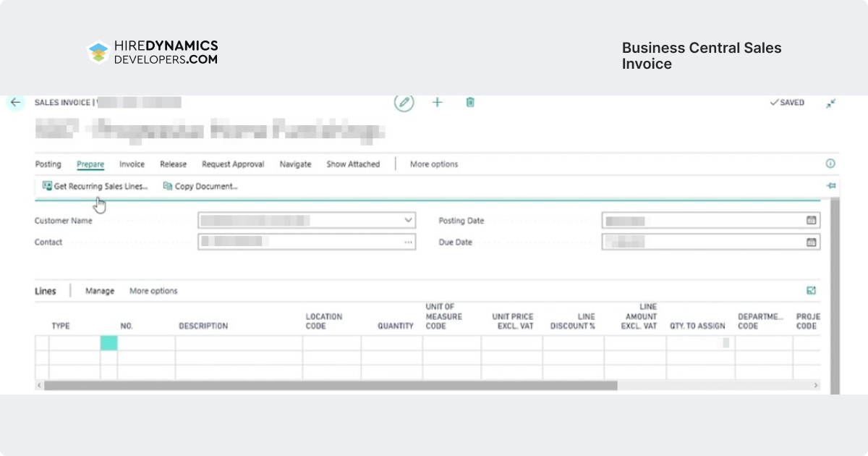Click the Posting Date field
This screenshot has height=456, width=868.
pyautogui.click(x=711, y=220)
